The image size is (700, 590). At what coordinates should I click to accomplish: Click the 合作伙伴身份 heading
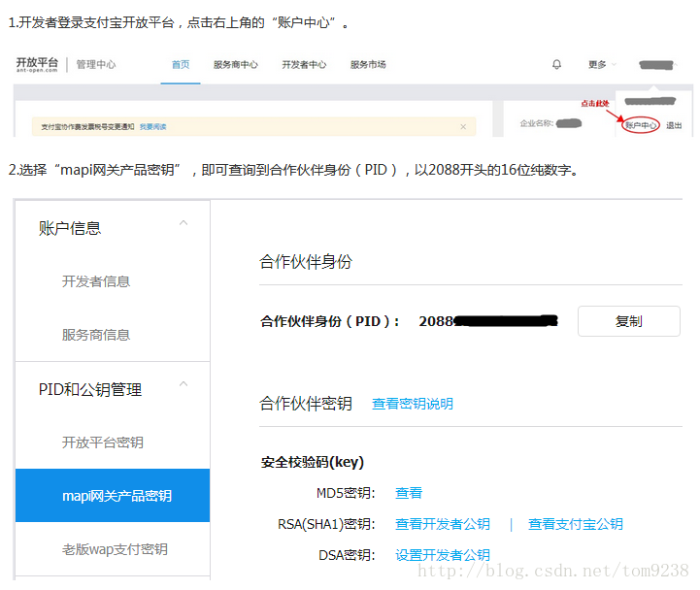click(x=306, y=262)
